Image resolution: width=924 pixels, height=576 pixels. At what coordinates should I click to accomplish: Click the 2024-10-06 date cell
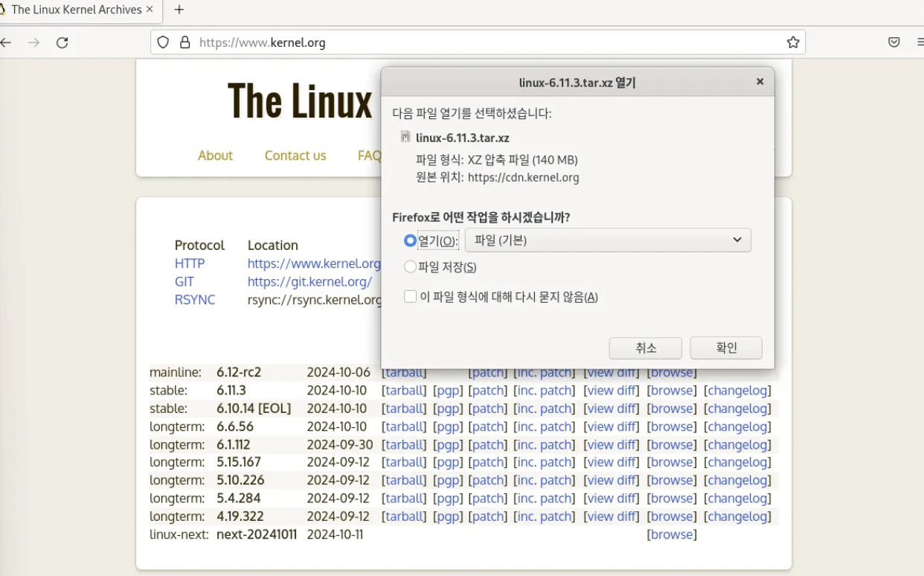[x=339, y=372]
